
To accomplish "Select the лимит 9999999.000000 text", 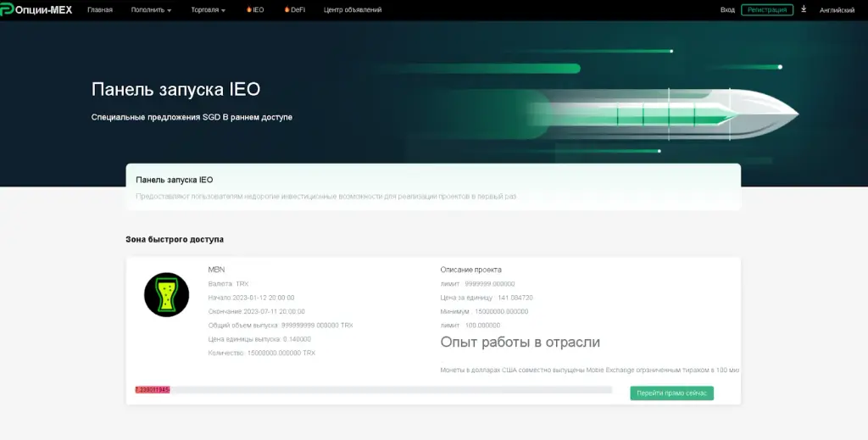I will coord(478,284).
